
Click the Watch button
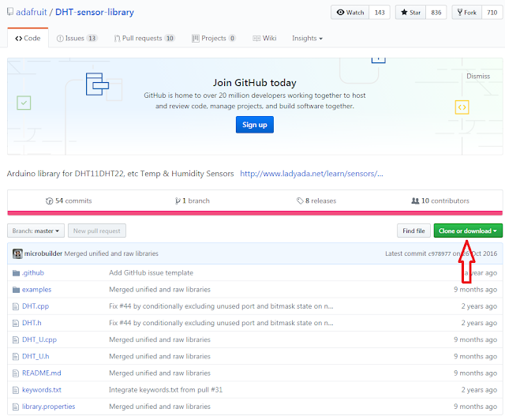coord(350,13)
